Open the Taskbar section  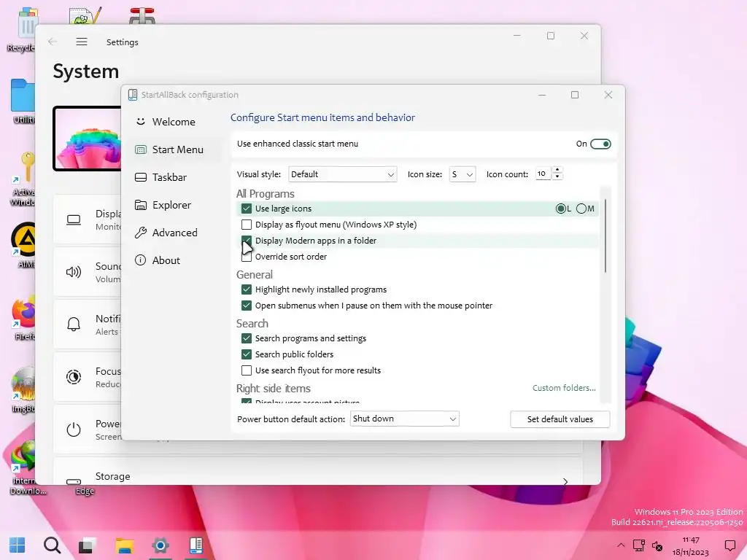[169, 177]
